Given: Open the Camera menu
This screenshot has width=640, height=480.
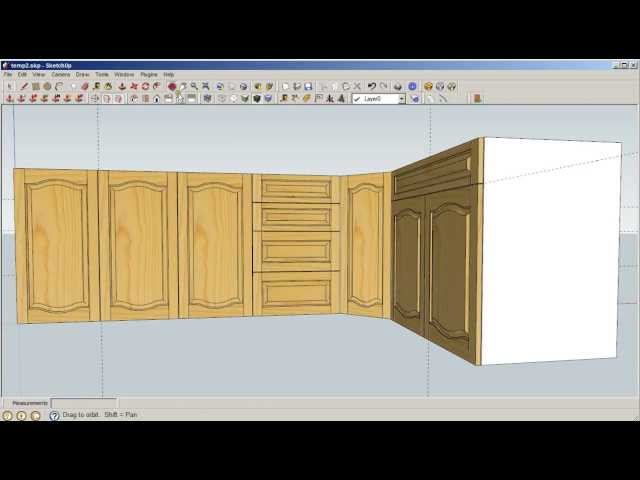Looking at the screenshot, I should (60, 75).
